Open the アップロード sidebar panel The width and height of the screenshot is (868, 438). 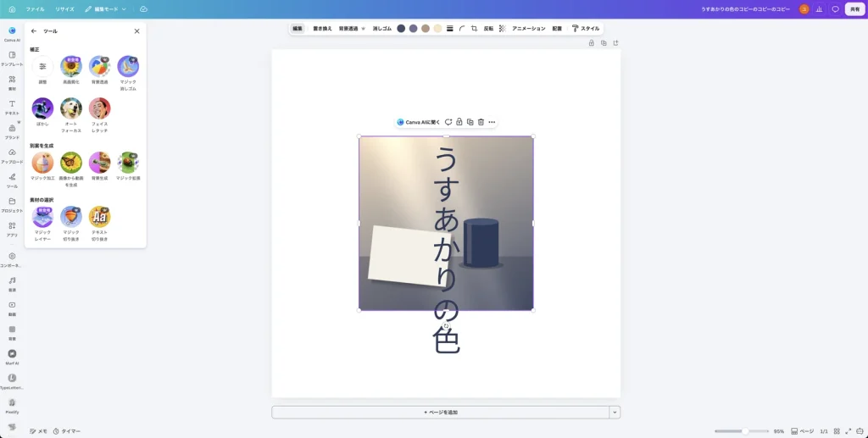12,155
